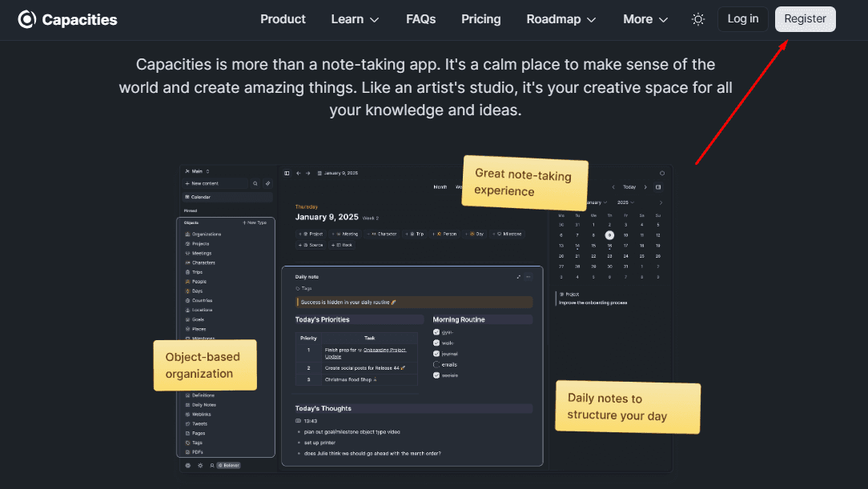Screen dimensions: 868x489
Task: Click the Believer account badge
Action: 229,466
